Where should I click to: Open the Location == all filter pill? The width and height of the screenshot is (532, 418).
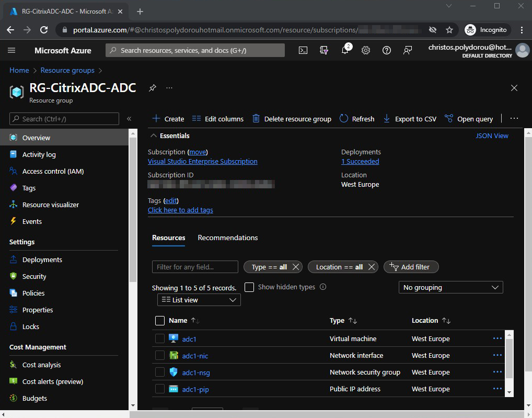(339, 267)
